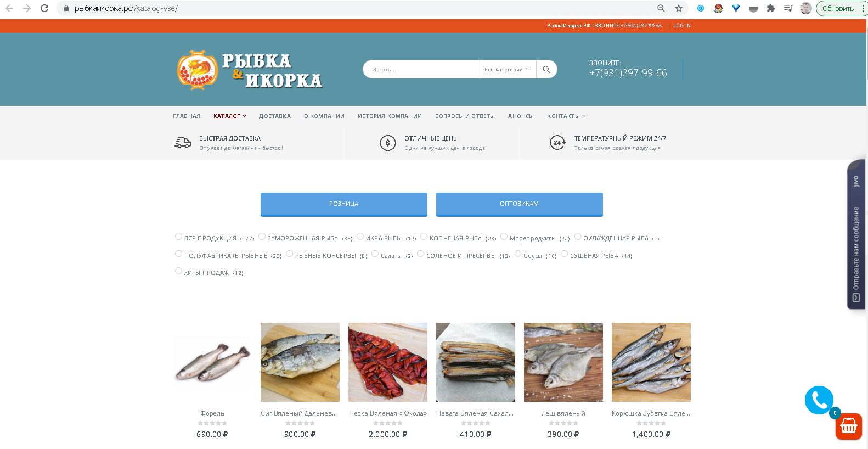Screen dimensions: 868x449
Task: Click the search magnifier button
Action: click(546, 69)
